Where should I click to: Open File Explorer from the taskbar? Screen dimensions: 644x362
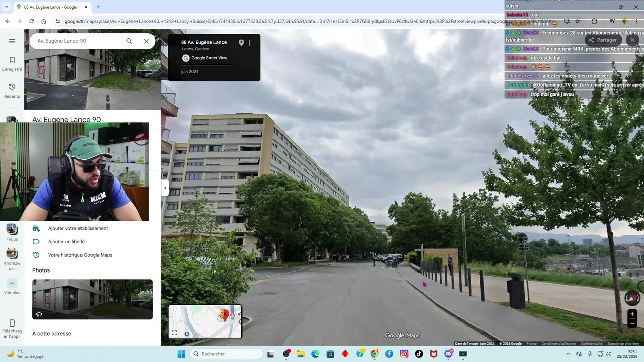pos(300,354)
